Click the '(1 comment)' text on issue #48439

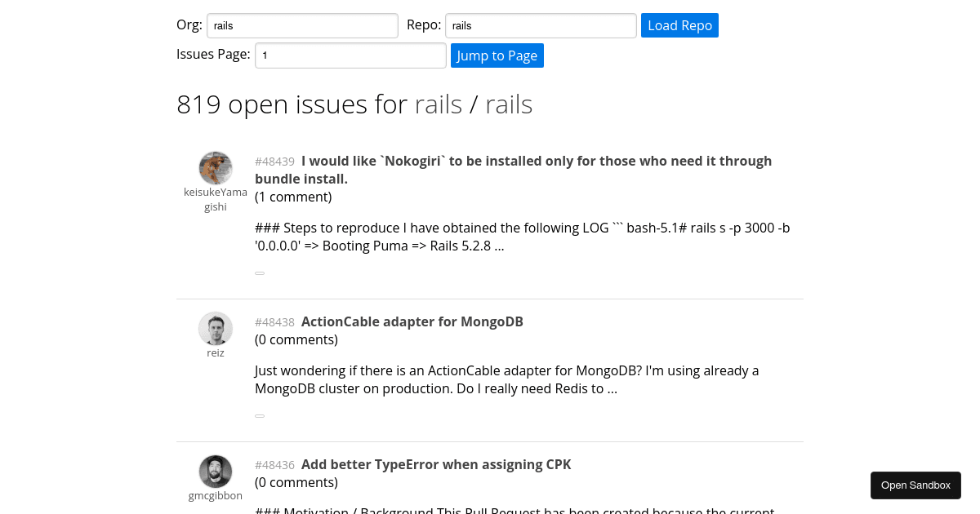click(293, 197)
